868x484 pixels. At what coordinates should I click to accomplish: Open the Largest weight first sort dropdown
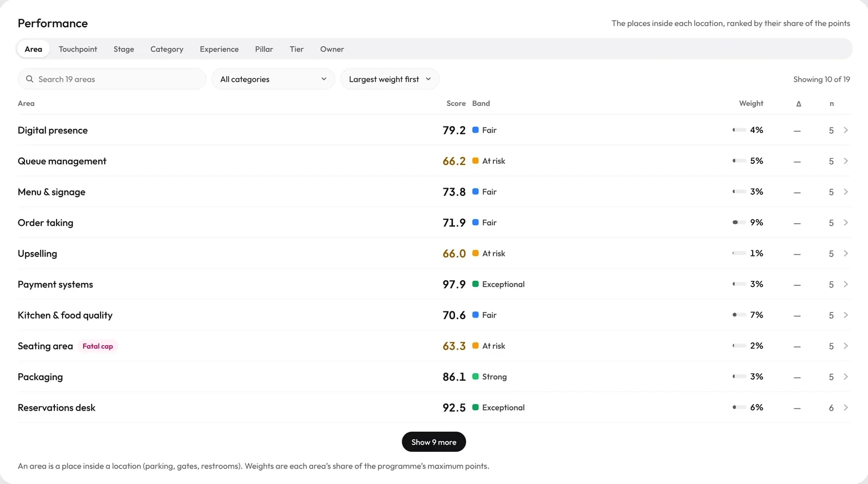pos(390,79)
